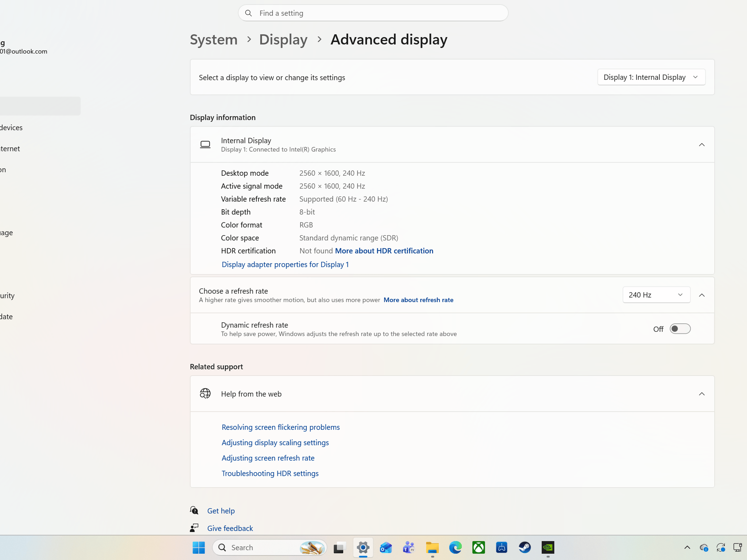Open Display adapter properties for Display 1
This screenshot has height=560, width=747.
(x=285, y=264)
